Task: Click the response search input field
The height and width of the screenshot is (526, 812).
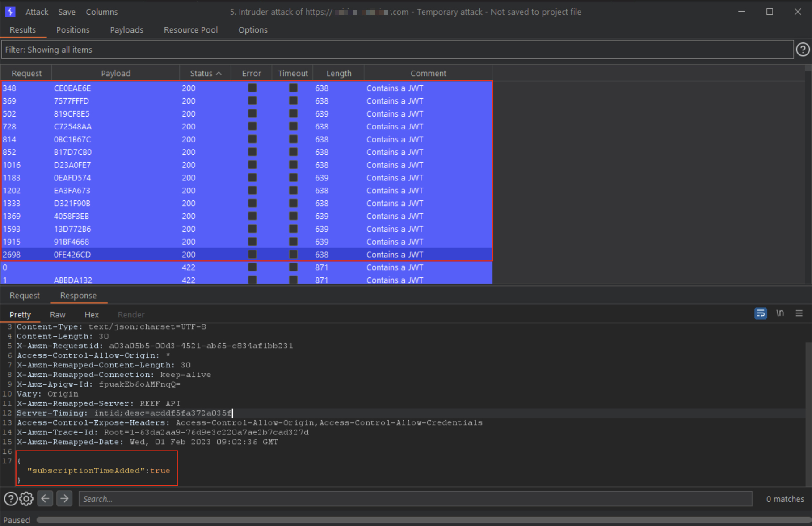Action: tap(415, 499)
